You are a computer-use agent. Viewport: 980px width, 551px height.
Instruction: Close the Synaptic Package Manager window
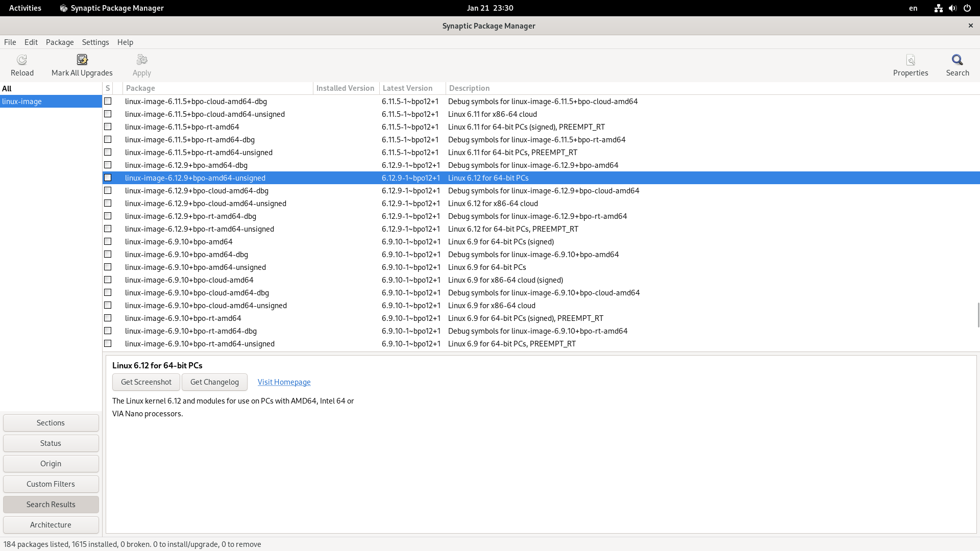tap(971, 26)
